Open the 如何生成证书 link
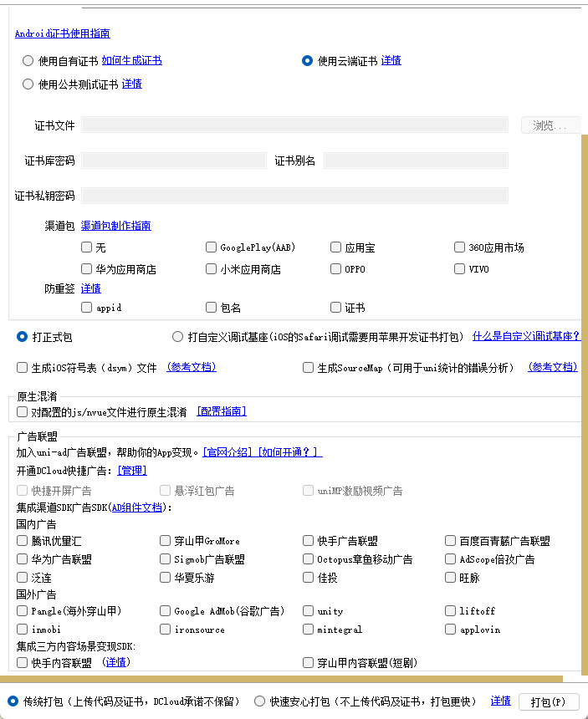This screenshot has width=588, height=719. 131,60
